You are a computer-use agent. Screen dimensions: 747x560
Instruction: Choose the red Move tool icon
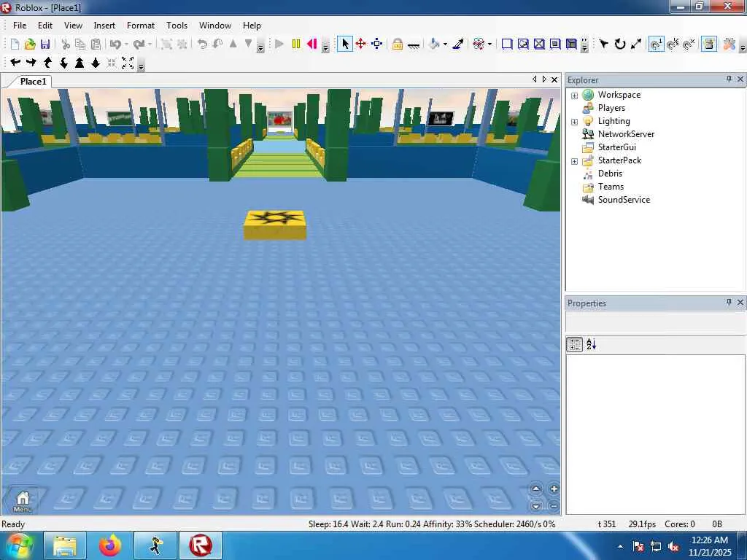click(x=361, y=44)
